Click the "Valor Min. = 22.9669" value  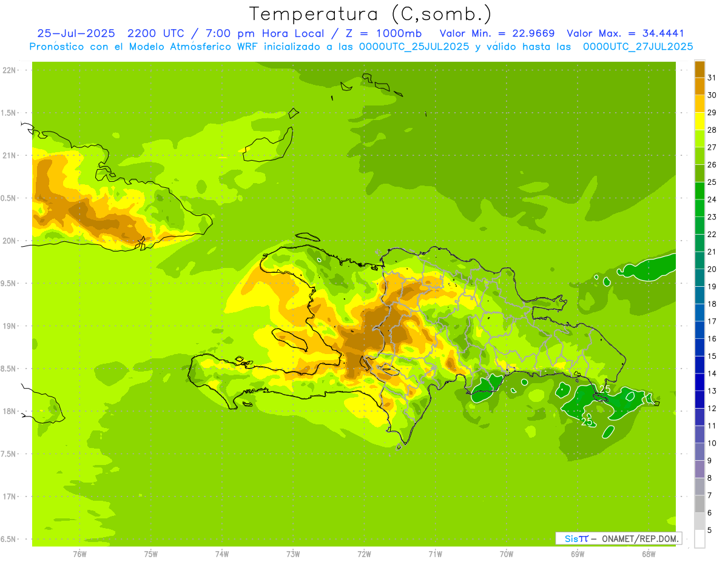click(x=497, y=33)
